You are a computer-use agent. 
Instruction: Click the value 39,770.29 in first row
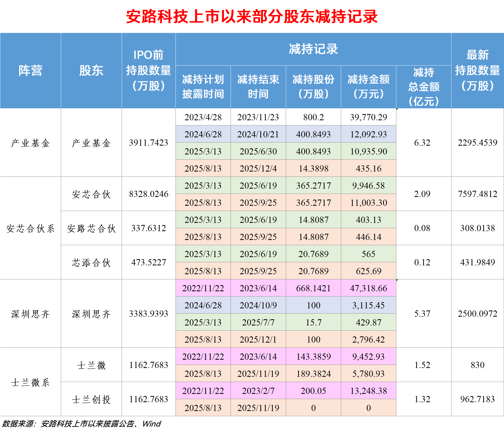pos(369,117)
